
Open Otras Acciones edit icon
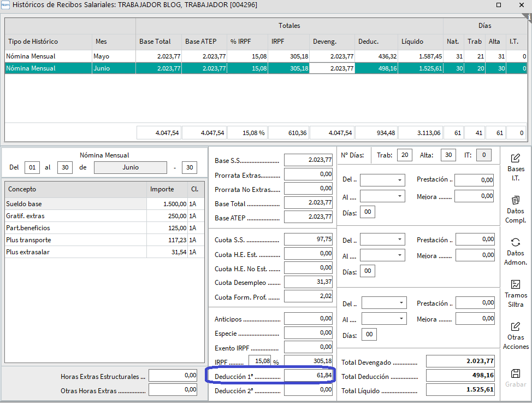(x=516, y=326)
